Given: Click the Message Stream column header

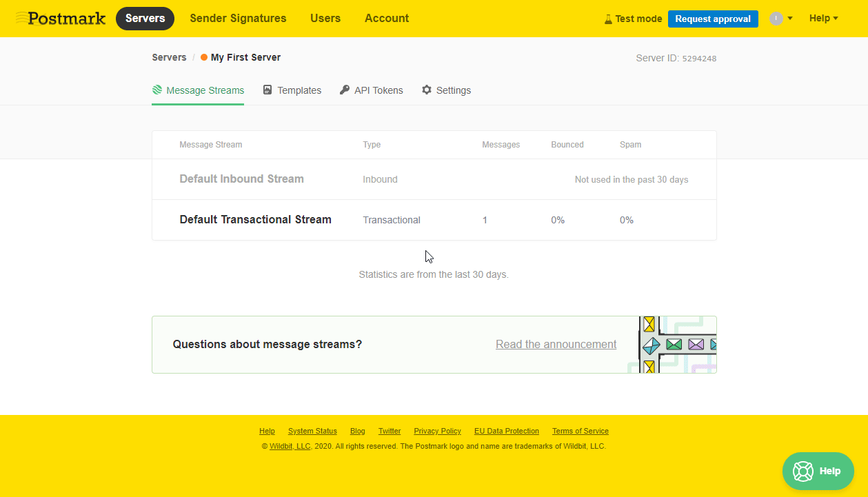Looking at the screenshot, I should point(211,145).
